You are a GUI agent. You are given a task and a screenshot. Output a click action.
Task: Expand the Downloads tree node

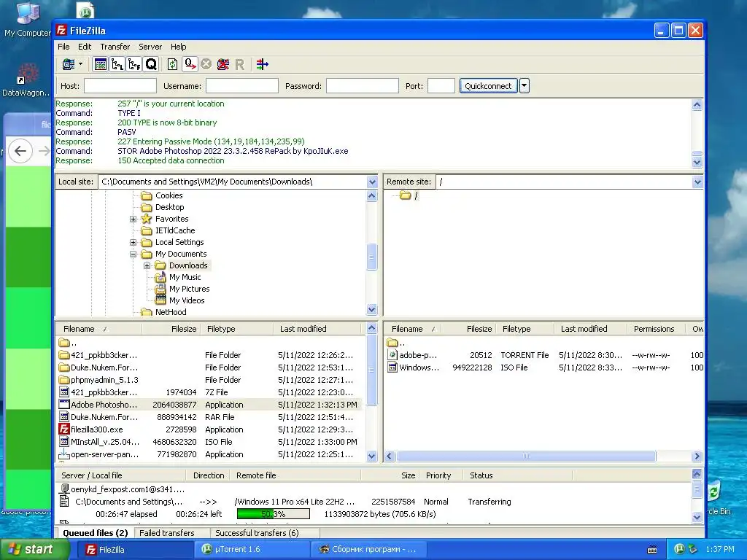tap(147, 265)
